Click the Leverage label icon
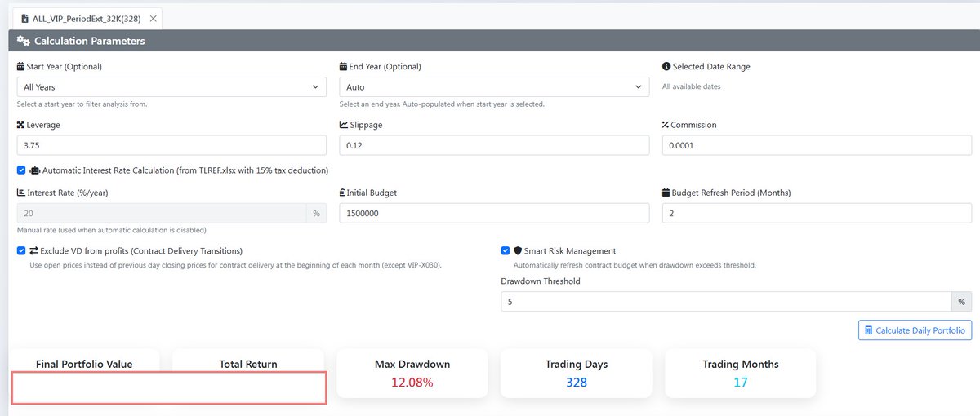 20,125
